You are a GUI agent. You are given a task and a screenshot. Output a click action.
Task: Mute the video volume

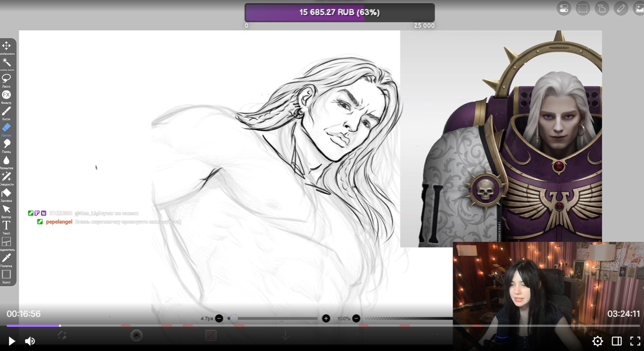[x=30, y=341]
